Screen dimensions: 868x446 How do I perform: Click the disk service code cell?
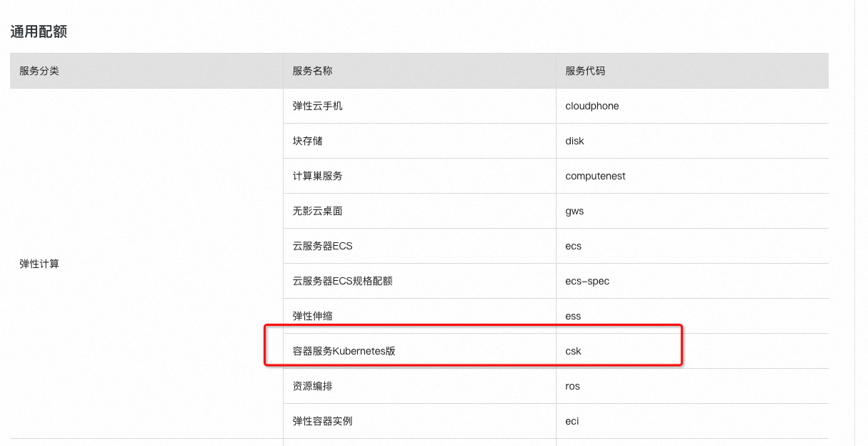click(574, 141)
